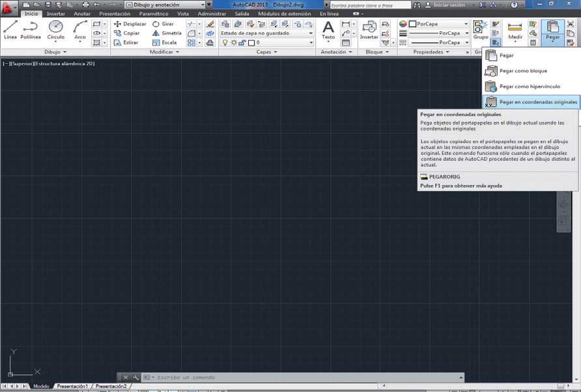
Task: Pick the Círculo tool
Action: point(55,30)
